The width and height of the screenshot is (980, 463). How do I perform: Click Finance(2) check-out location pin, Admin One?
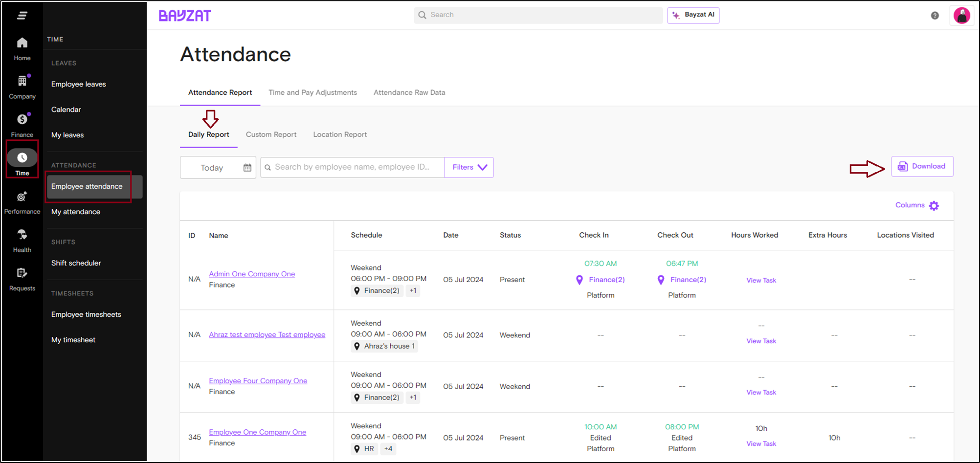point(661,280)
